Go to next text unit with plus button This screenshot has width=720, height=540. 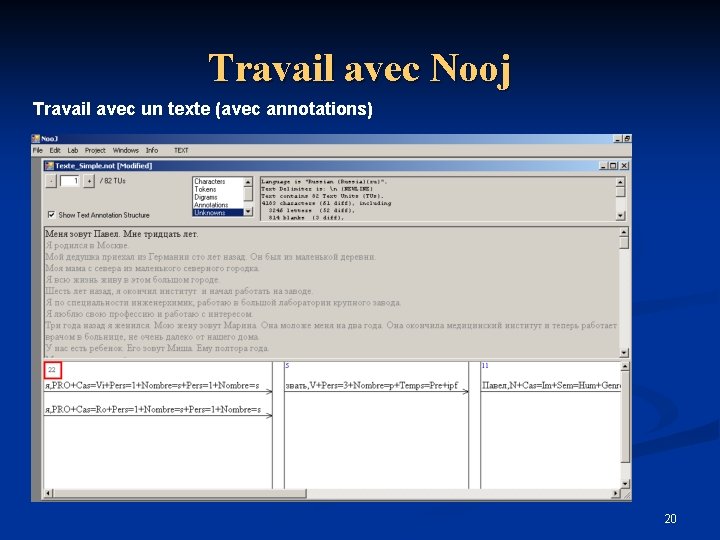click(89, 181)
